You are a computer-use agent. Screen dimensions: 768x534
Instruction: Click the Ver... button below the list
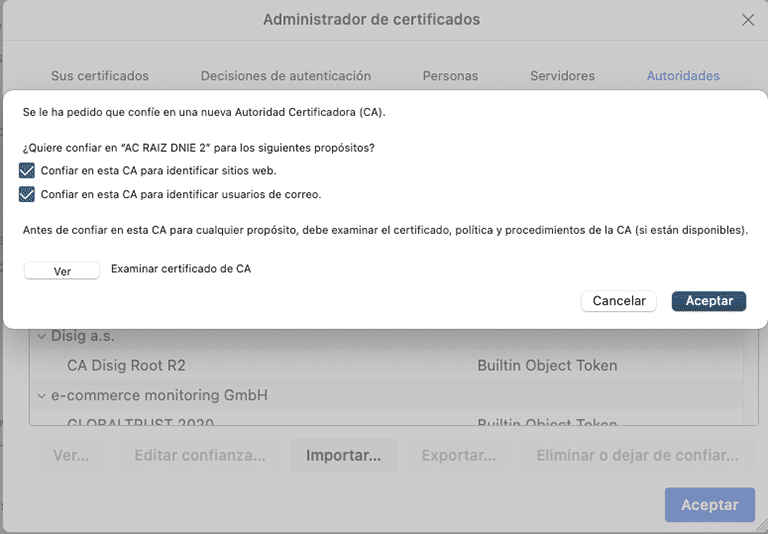tap(72, 456)
